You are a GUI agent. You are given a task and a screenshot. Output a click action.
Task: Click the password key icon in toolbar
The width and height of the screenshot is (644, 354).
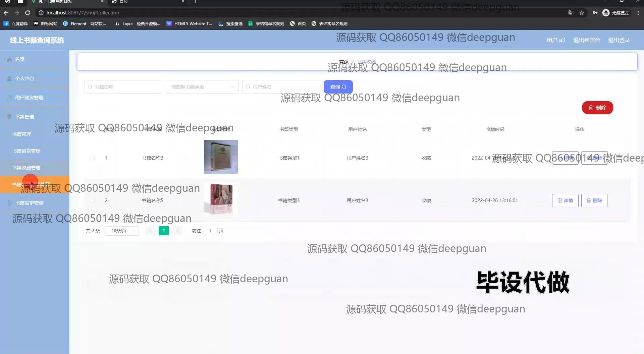click(x=595, y=13)
